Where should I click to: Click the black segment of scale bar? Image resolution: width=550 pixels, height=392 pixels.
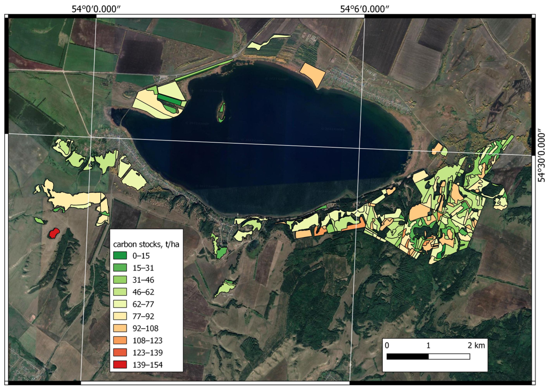click(407, 357)
